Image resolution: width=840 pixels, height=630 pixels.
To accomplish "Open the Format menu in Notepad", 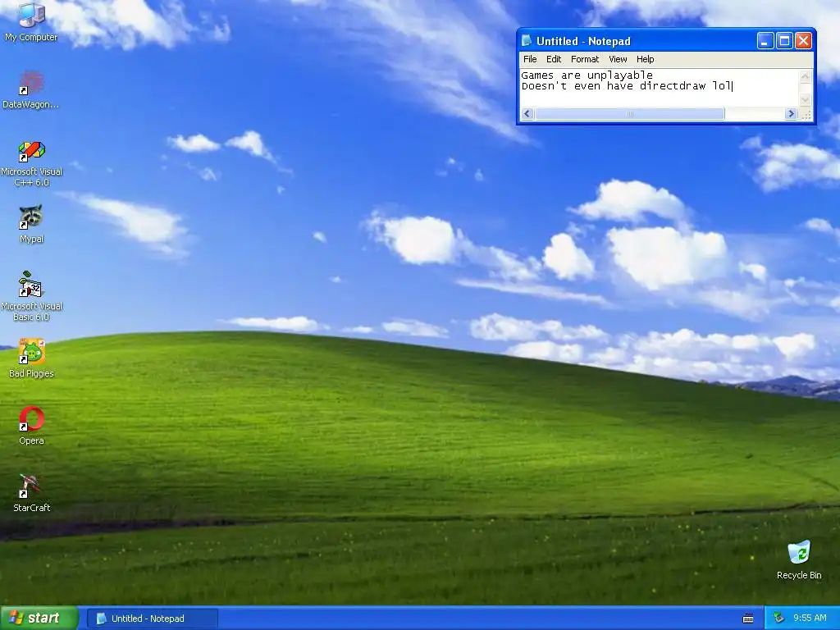I will (x=584, y=59).
